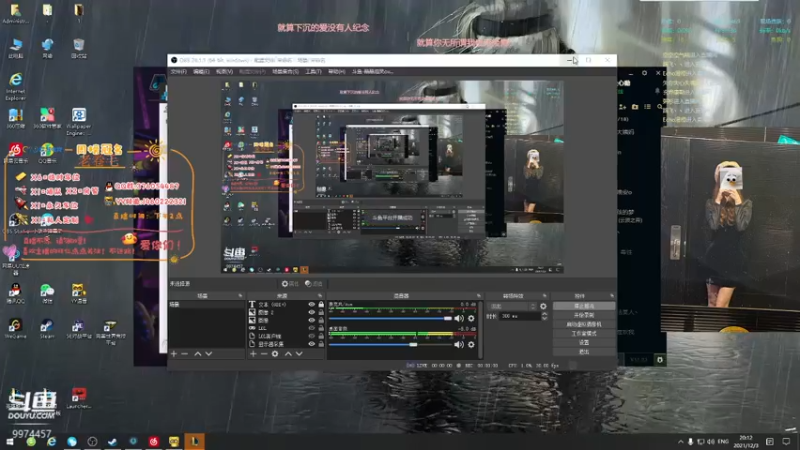Open Internet Explorer desktop shortcut

(15, 86)
